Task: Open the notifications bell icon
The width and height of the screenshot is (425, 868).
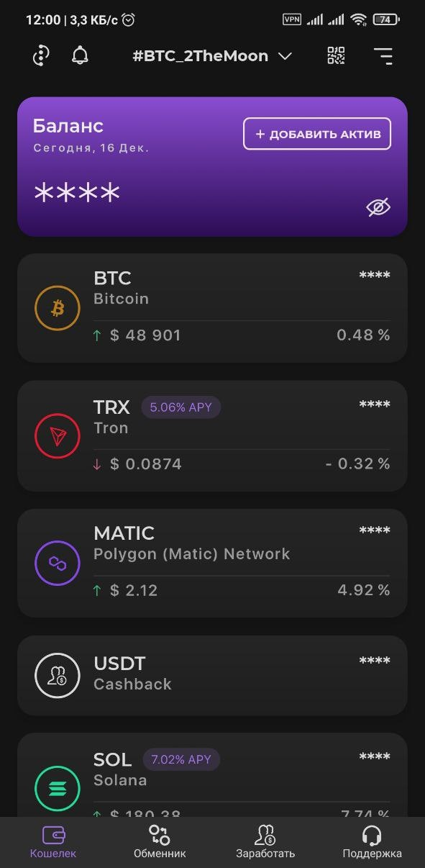Action: [81, 55]
